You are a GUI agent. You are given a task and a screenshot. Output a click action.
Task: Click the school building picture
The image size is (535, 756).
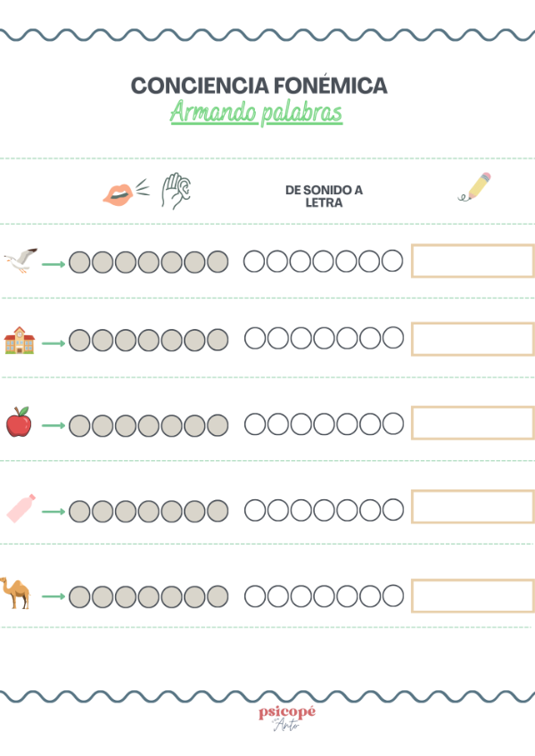click(20, 341)
